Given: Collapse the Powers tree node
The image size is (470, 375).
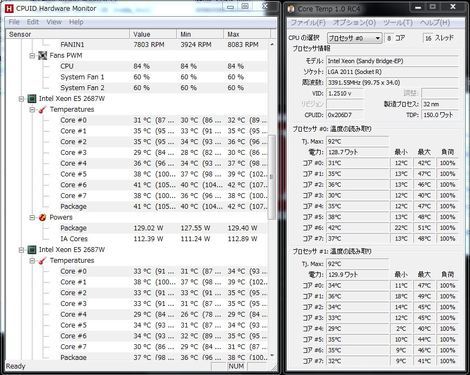Looking at the screenshot, I should [x=32, y=218].
